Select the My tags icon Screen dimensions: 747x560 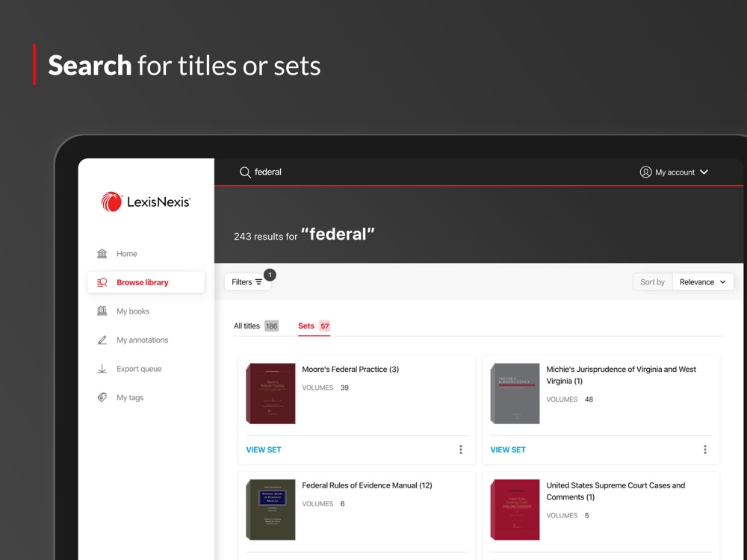click(x=102, y=396)
